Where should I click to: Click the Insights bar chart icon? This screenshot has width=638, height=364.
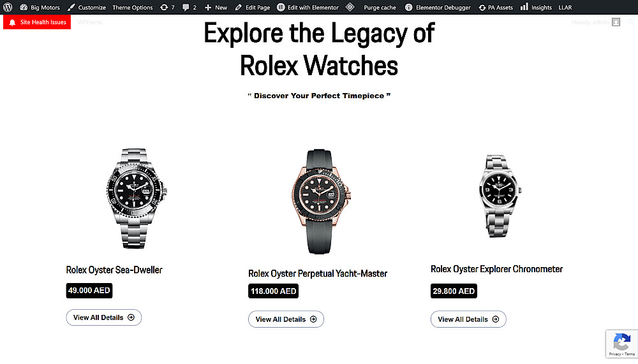click(524, 8)
